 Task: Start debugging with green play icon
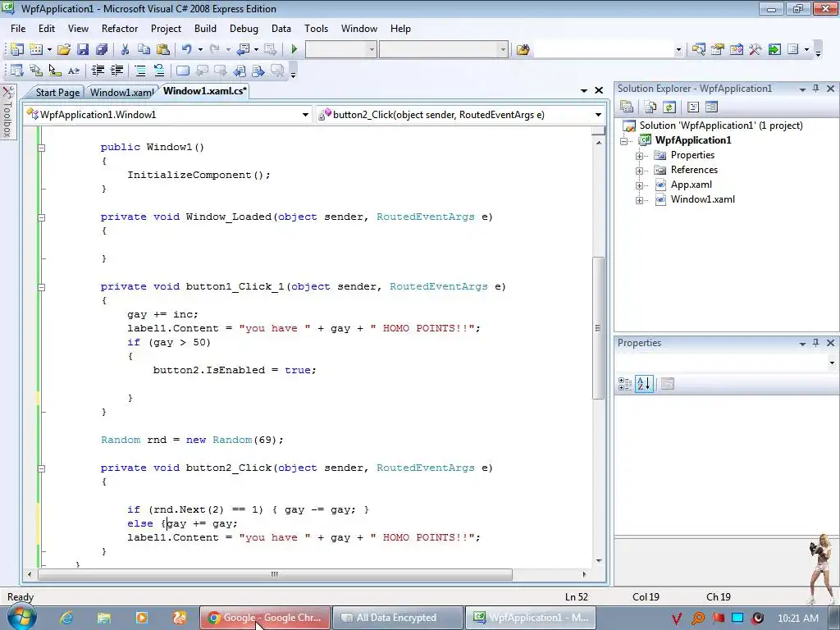tap(294, 49)
